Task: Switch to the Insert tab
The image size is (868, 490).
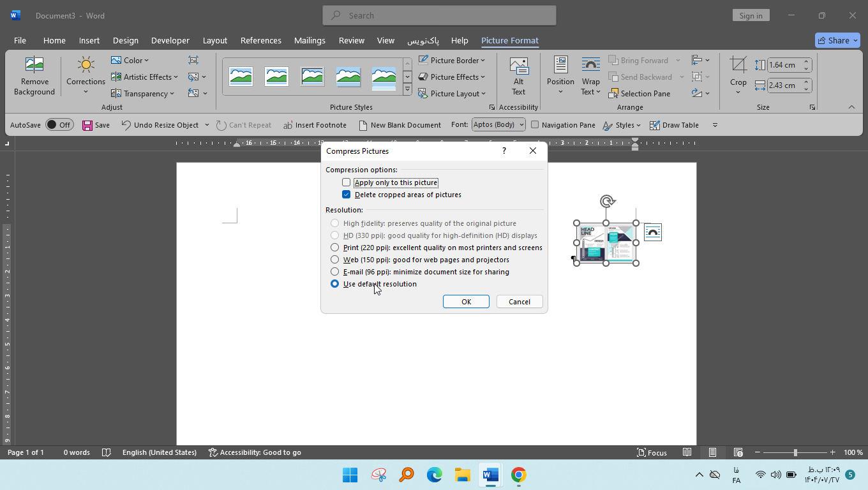Action: click(89, 40)
